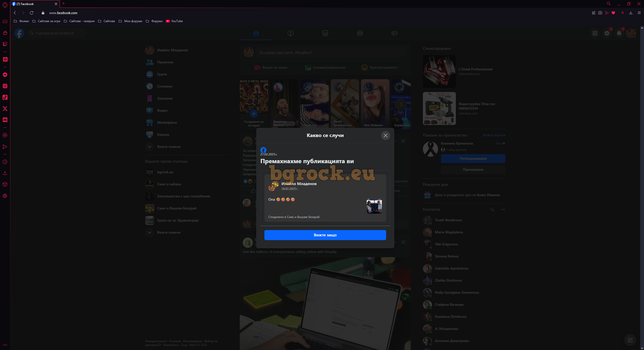
Task: Open contacts options three-dot menu
Action: (503, 209)
